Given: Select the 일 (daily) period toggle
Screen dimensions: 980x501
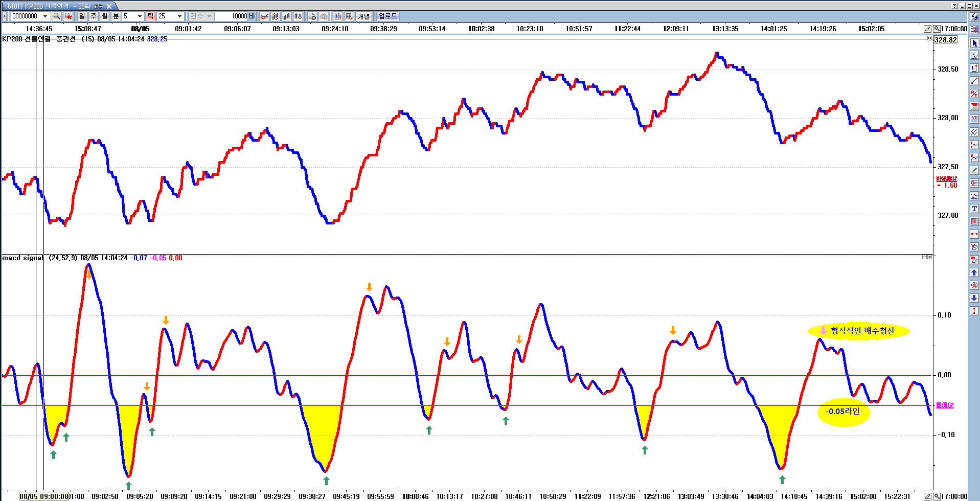Looking at the screenshot, I should click(x=82, y=16).
